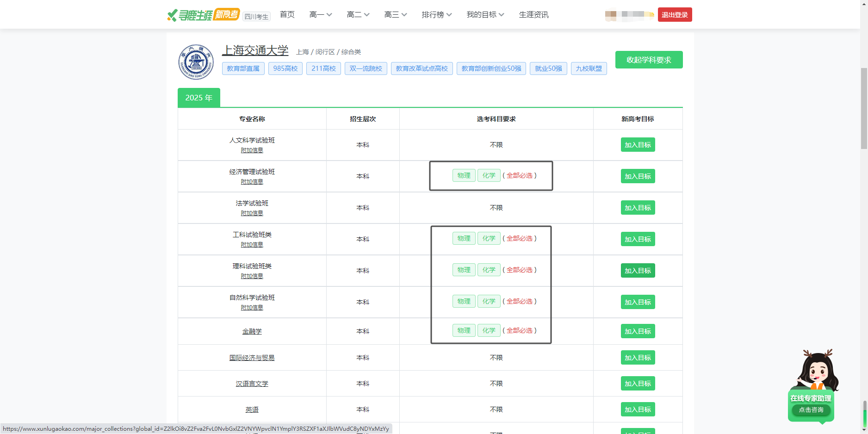Open the 排行榜 dropdown
Viewport: 868px width, 434px height.
[x=436, y=15]
